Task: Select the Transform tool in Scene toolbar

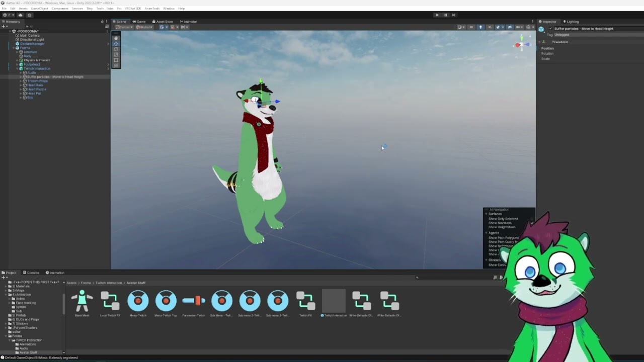Action: coord(116,66)
